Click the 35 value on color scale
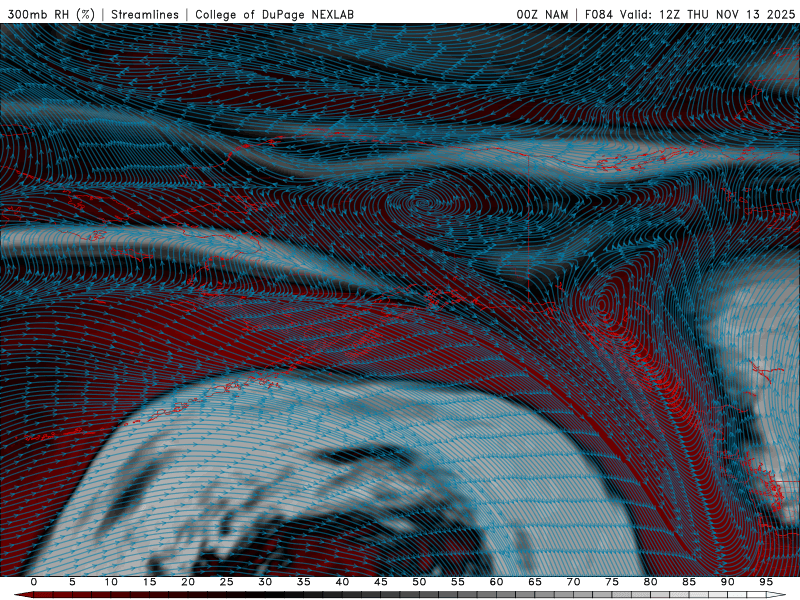The image size is (800, 600). [304, 582]
